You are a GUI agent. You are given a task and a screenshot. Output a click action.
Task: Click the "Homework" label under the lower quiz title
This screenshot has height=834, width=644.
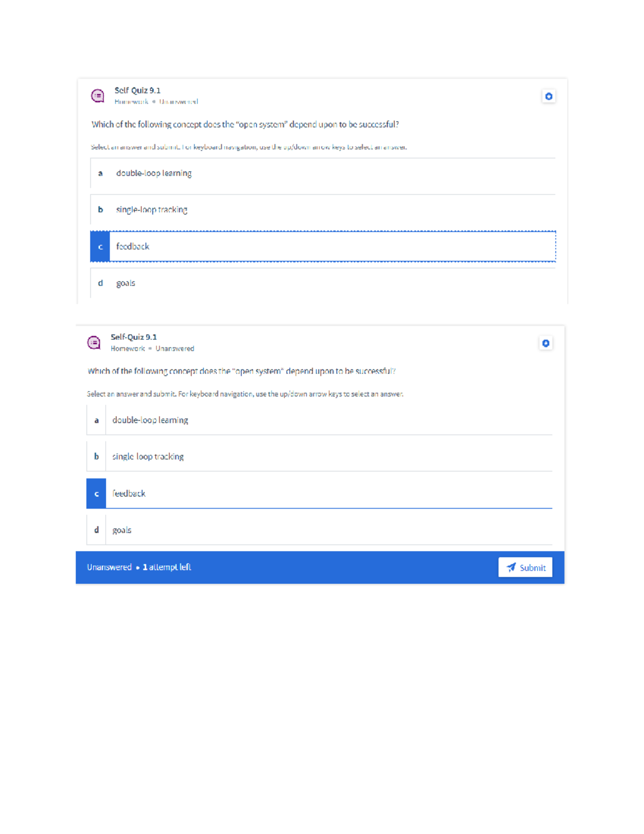point(128,349)
